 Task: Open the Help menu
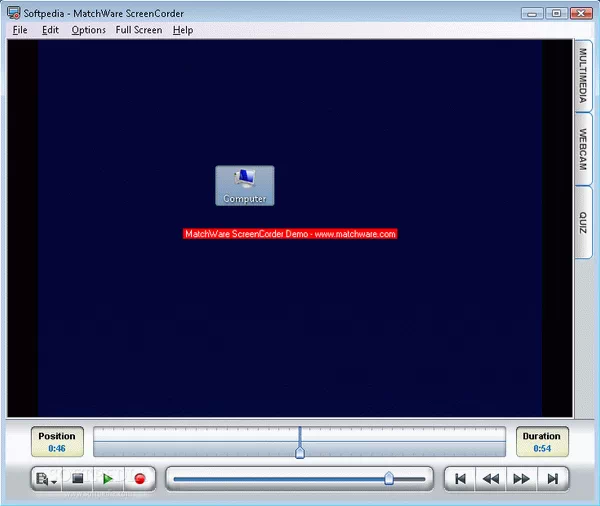tap(182, 30)
